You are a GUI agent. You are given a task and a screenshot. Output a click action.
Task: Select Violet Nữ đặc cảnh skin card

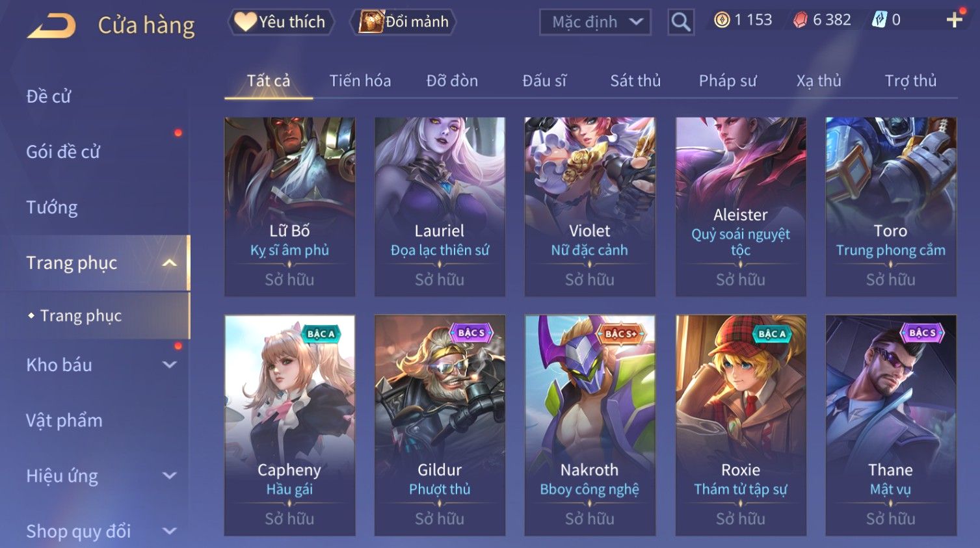click(x=590, y=207)
